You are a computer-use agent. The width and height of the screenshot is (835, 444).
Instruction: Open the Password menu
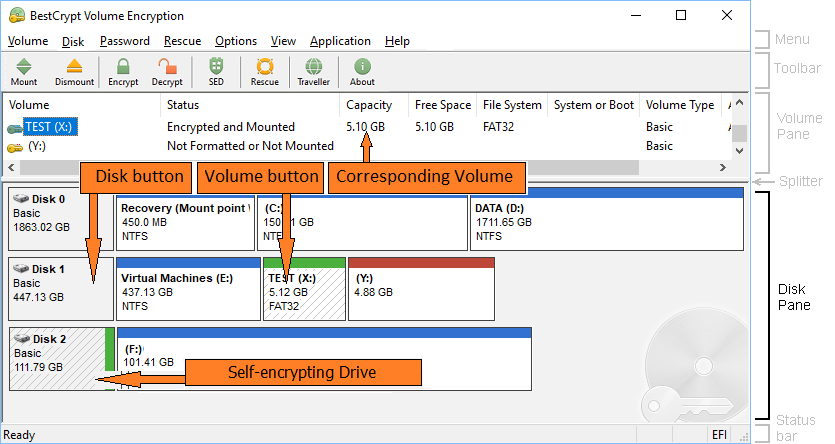(x=125, y=41)
